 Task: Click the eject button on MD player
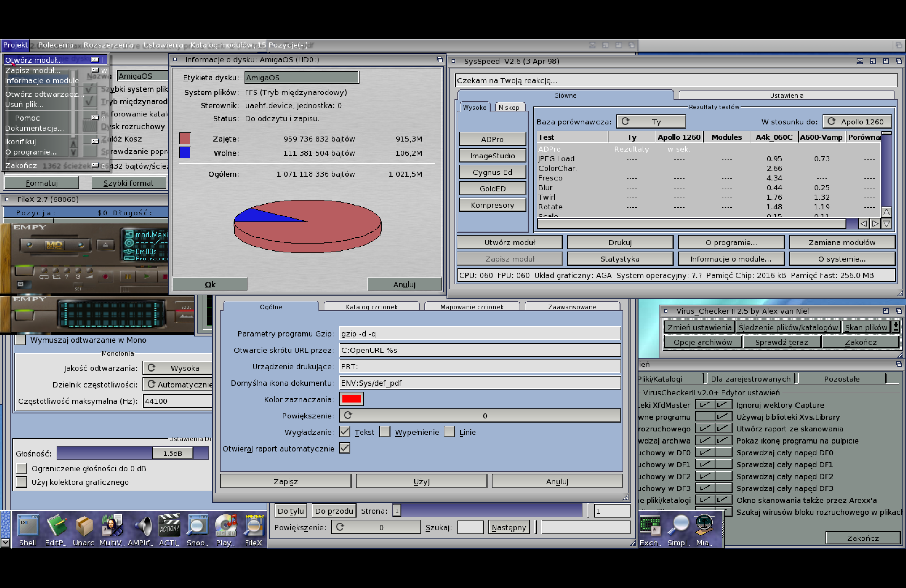[106, 245]
